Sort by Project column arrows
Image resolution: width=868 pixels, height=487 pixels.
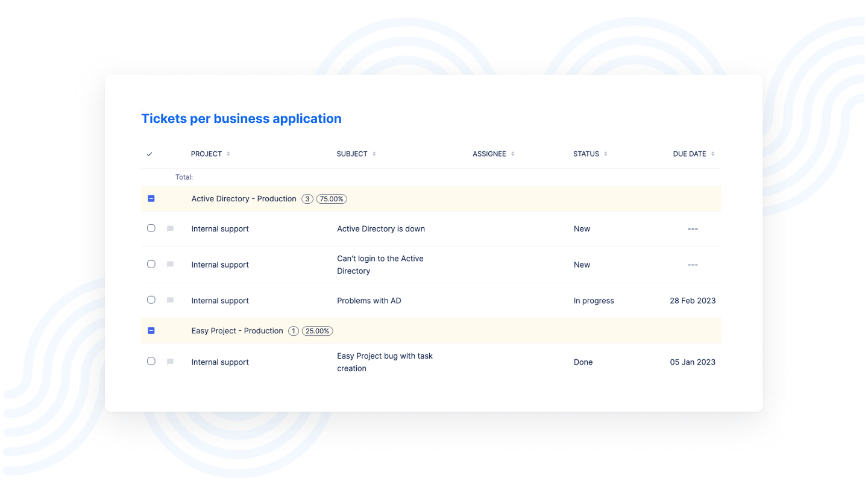point(228,154)
